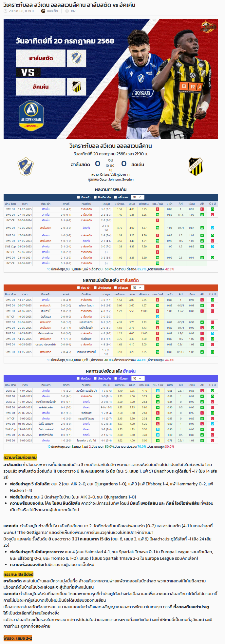Enable ครึ่งแรก checkbox in the Halmstad form table

116,288
